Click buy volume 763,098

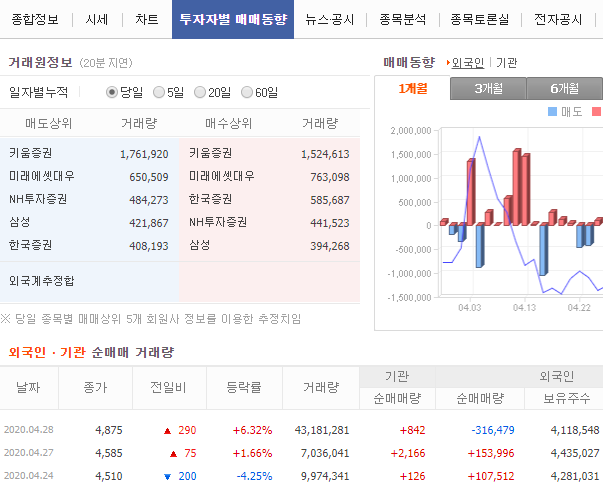point(330,177)
